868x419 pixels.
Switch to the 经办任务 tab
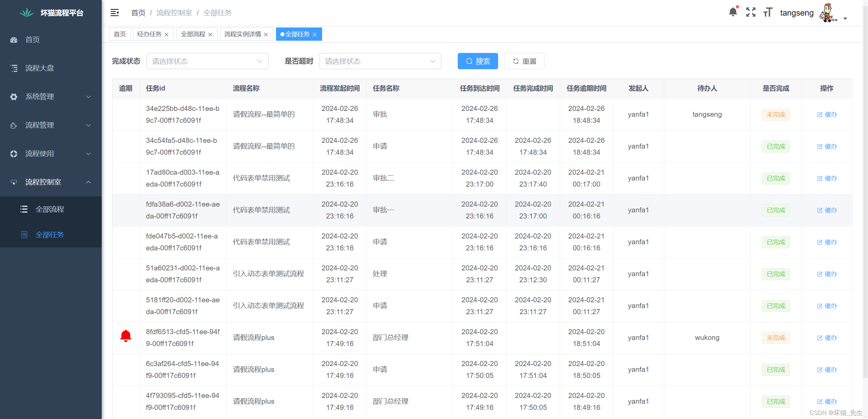pos(150,34)
